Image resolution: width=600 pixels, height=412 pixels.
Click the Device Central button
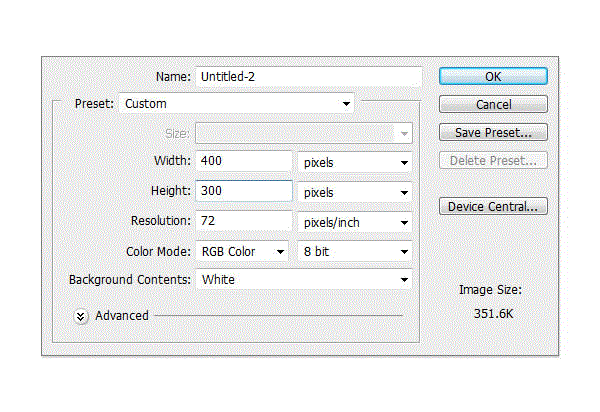tap(493, 207)
